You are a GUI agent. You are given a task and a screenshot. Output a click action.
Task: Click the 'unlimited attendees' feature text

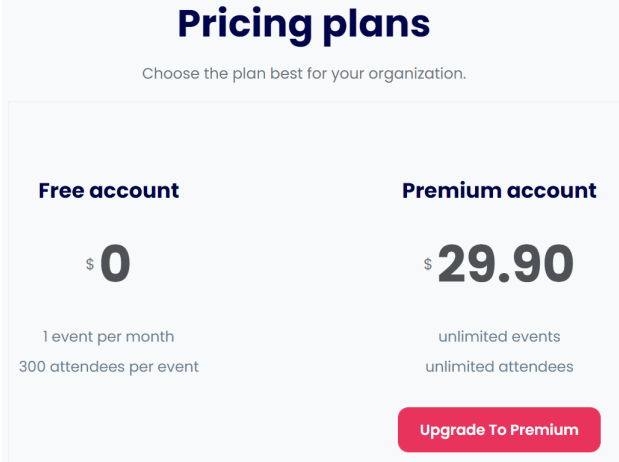click(x=499, y=367)
